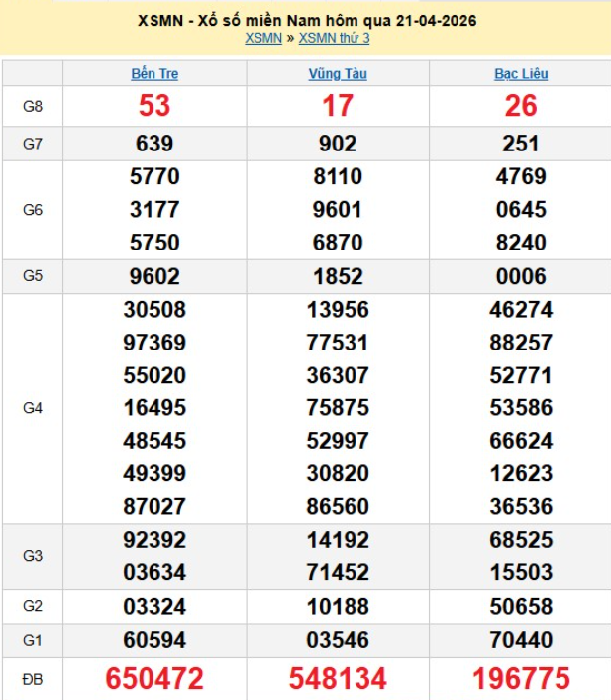611x700 pixels.
Task: Open the Vũng Tàu province link
Action: [x=338, y=73]
